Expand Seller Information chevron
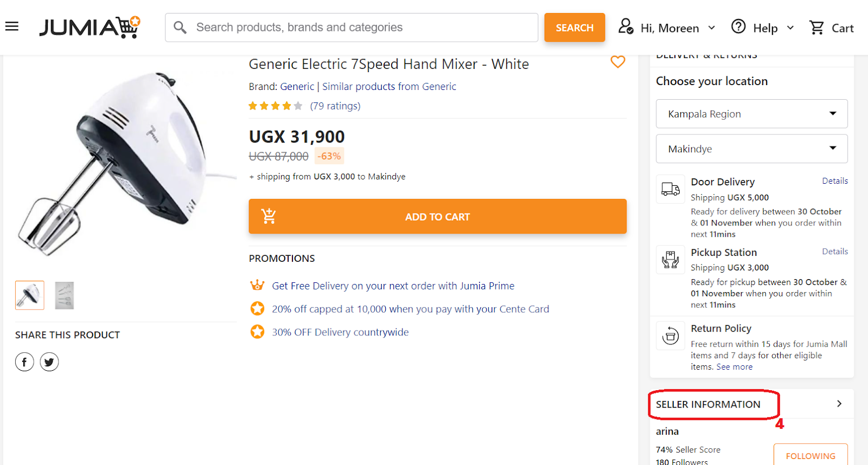 pyautogui.click(x=839, y=404)
